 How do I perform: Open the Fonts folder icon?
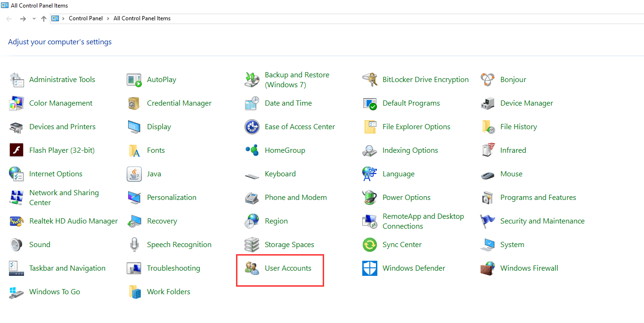(134, 150)
